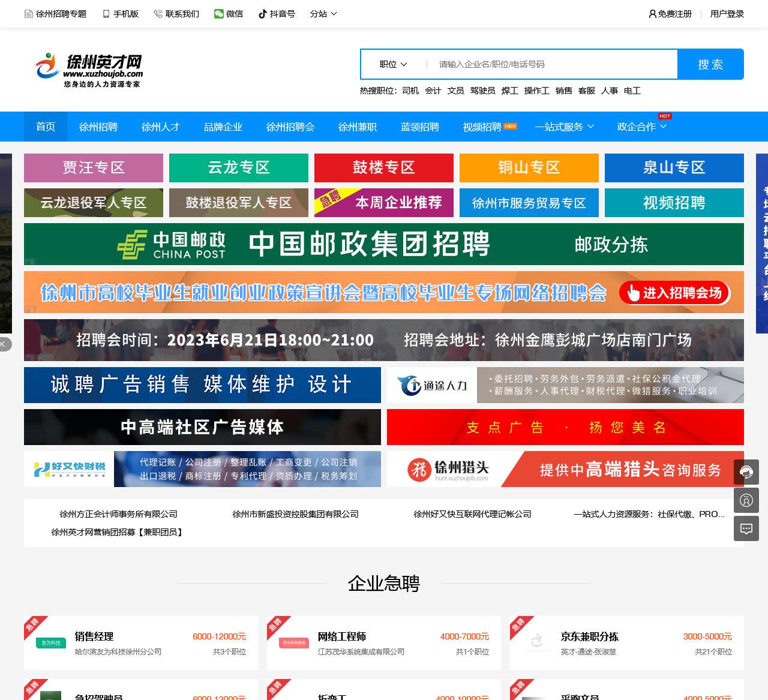
Task: Select hot search keyword 人事
Action: (610, 91)
